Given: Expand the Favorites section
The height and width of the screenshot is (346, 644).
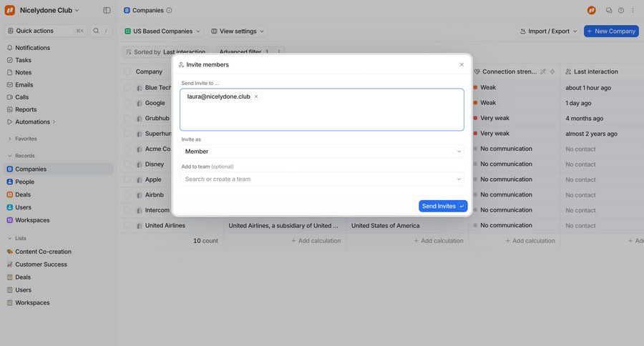Looking at the screenshot, I should point(10,139).
